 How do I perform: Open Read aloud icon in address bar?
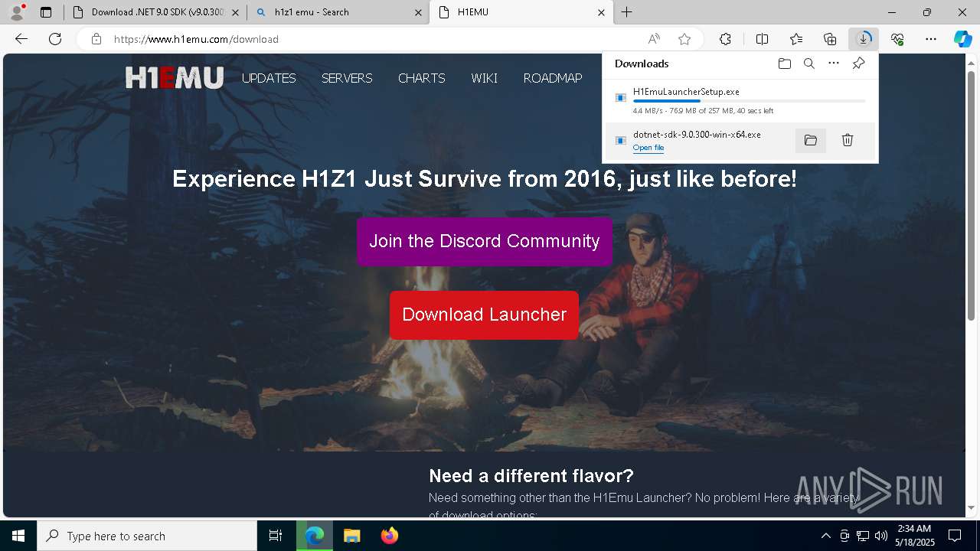(654, 39)
